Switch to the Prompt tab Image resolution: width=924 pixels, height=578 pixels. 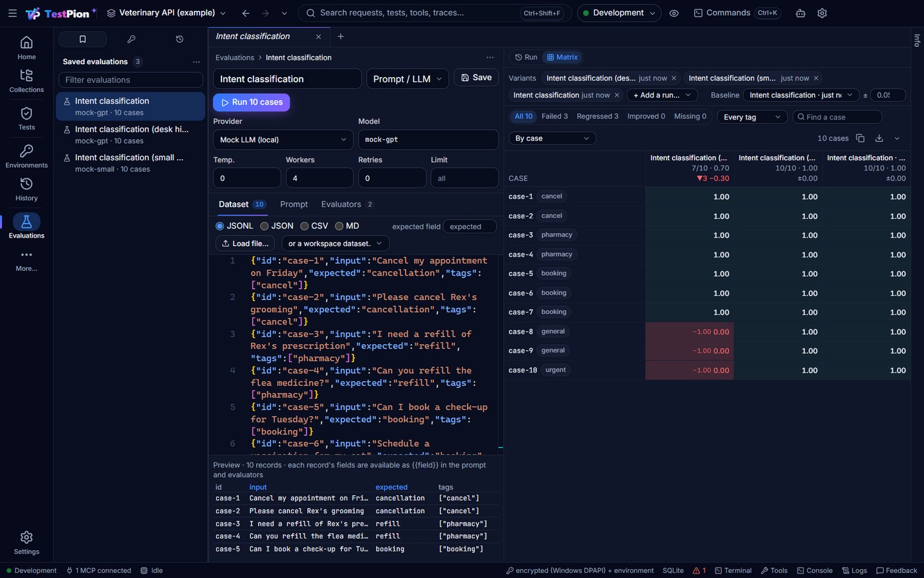(294, 204)
